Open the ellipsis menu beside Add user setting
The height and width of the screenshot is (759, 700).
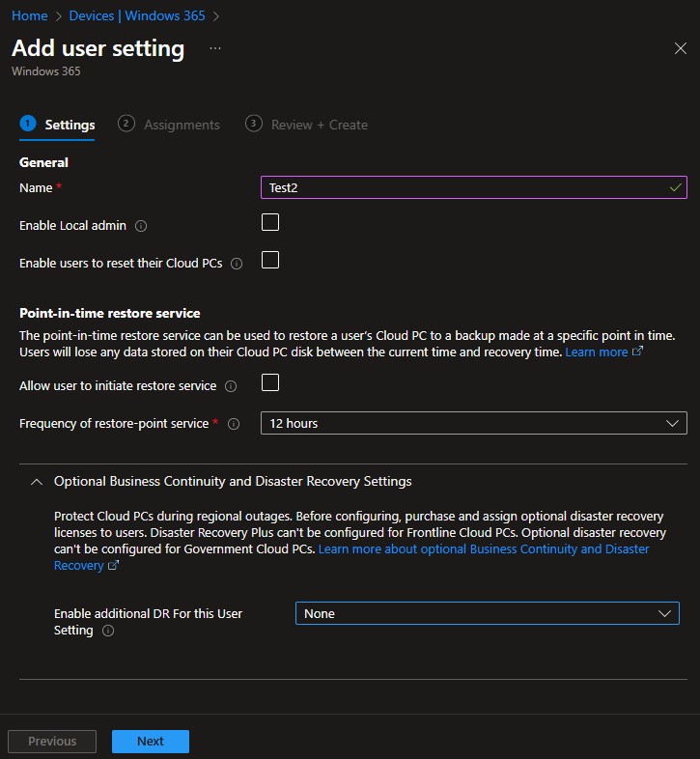(x=214, y=48)
